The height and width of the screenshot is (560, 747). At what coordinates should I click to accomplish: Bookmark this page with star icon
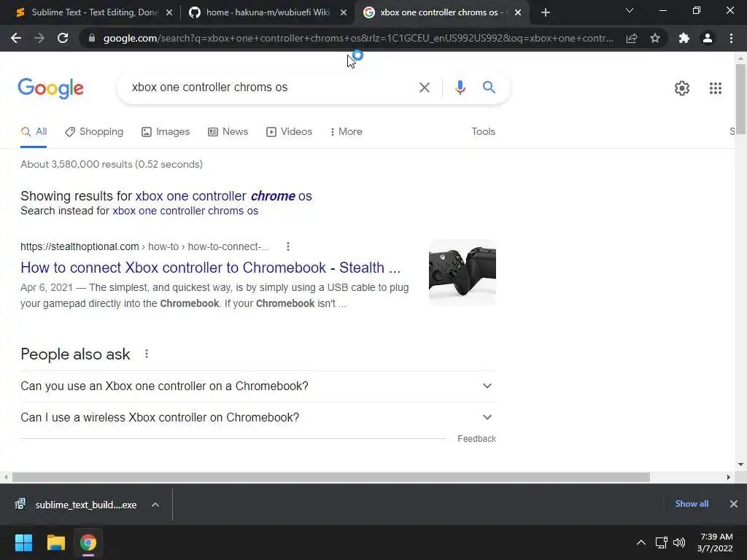pyautogui.click(x=655, y=38)
